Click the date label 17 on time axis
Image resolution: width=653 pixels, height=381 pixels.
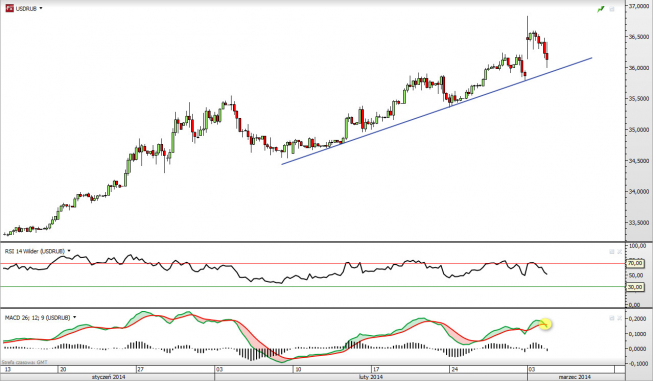point(376,369)
